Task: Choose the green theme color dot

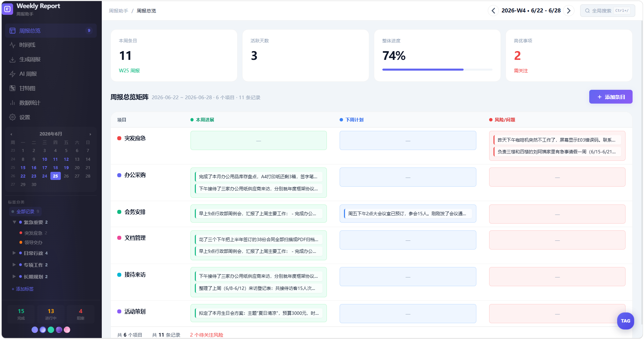Action: click(x=51, y=330)
